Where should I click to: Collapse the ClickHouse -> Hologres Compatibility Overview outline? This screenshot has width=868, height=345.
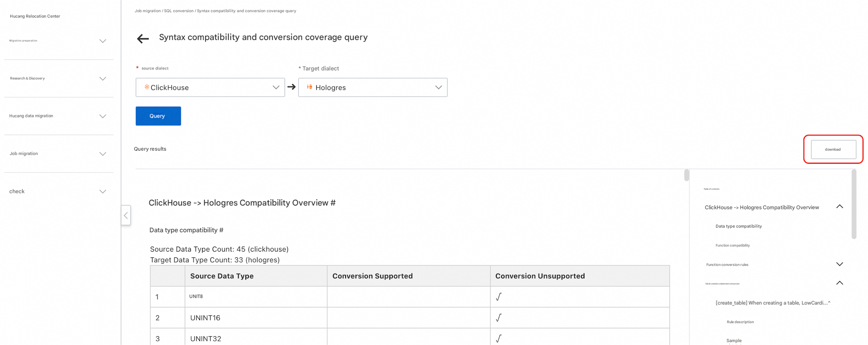tap(839, 207)
